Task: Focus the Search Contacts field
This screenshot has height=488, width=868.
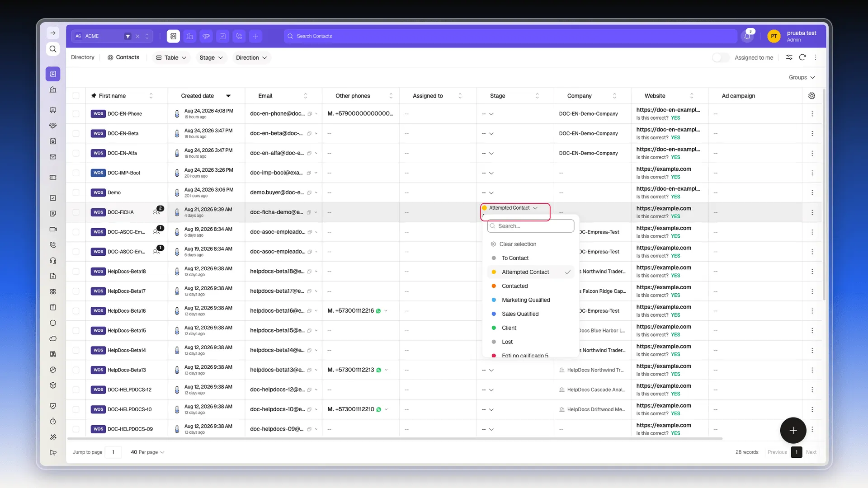Action: pos(511,36)
